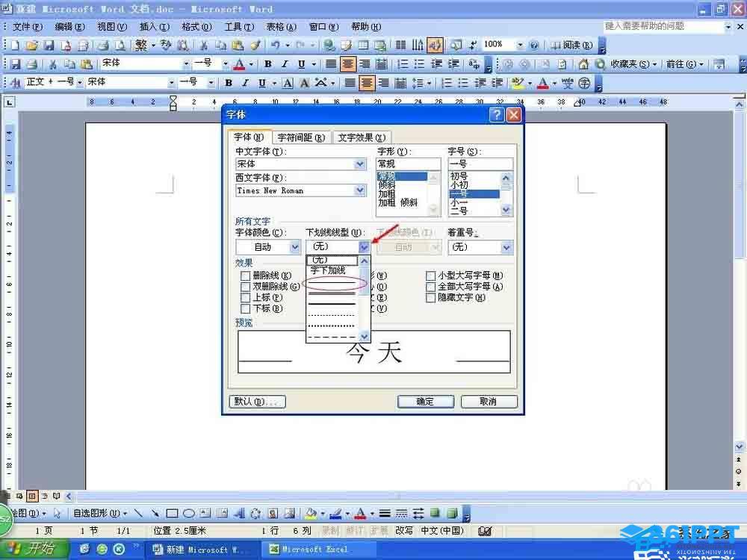Viewport: 747px width, 560px height.
Task: Click the Columns toolbar icon
Action: (x=401, y=46)
